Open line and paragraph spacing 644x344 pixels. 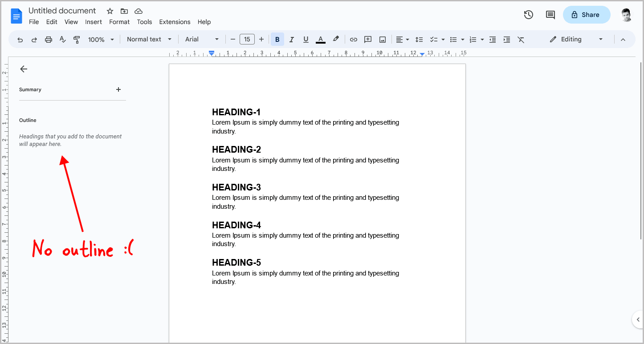click(419, 40)
